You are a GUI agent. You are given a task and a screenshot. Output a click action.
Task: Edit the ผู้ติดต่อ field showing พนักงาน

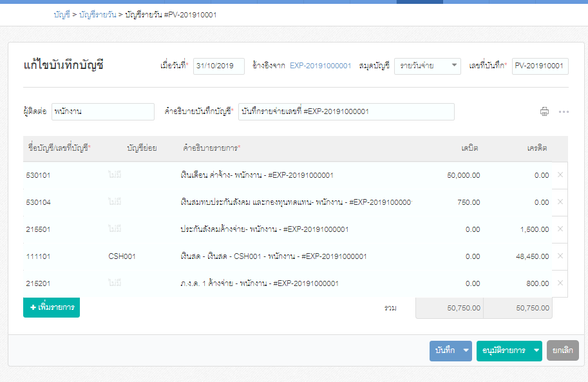[103, 111]
